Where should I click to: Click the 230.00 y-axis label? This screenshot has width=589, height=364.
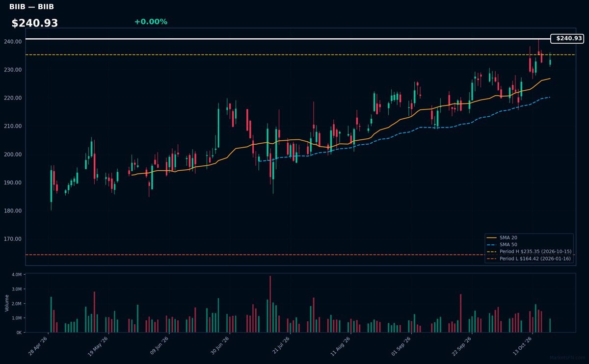[13, 70]
